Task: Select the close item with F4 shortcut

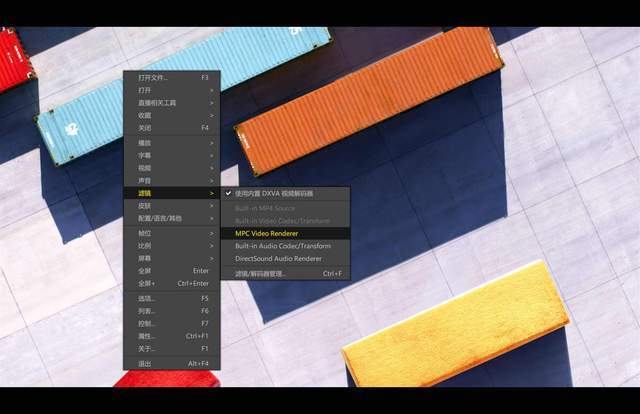Action: tap(172, 128)
